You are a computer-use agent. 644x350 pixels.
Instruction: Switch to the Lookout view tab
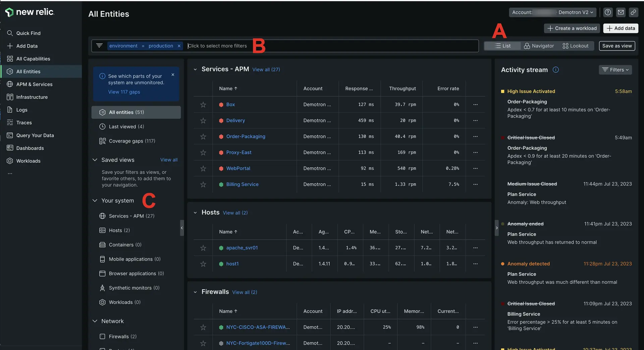pyautogui.click(x=575, y=46)
